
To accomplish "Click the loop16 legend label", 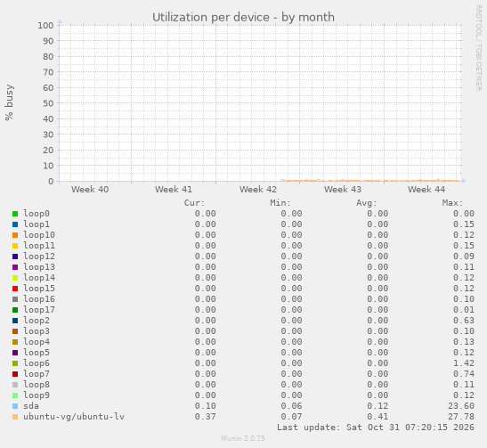I will tap(39, 299).
